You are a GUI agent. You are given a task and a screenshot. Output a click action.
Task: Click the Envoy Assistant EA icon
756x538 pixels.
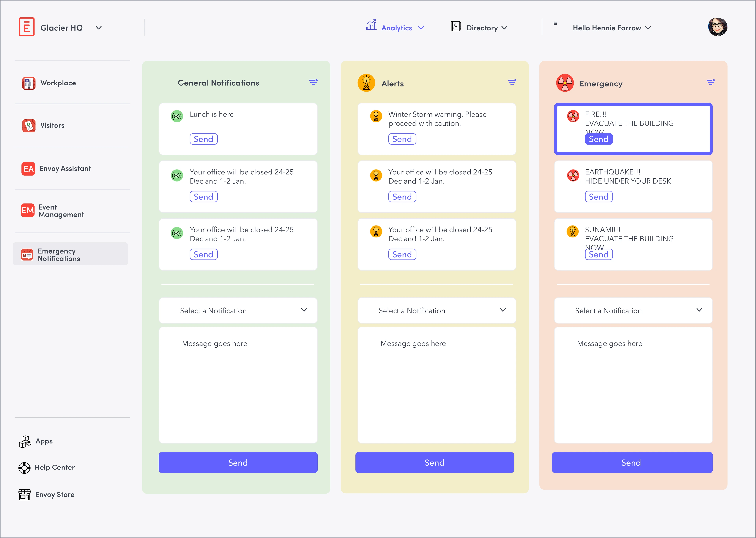pos(29,169)
